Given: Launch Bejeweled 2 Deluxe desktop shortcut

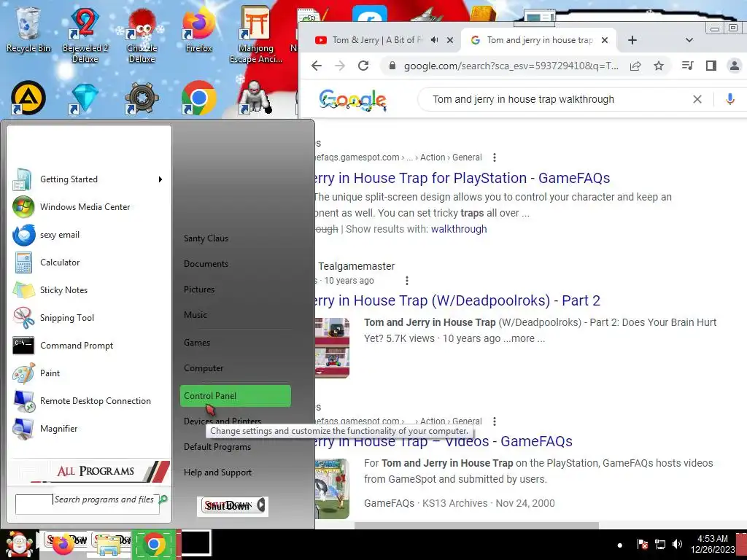Looking at the screenshot, I should click(x=85, y=34).
